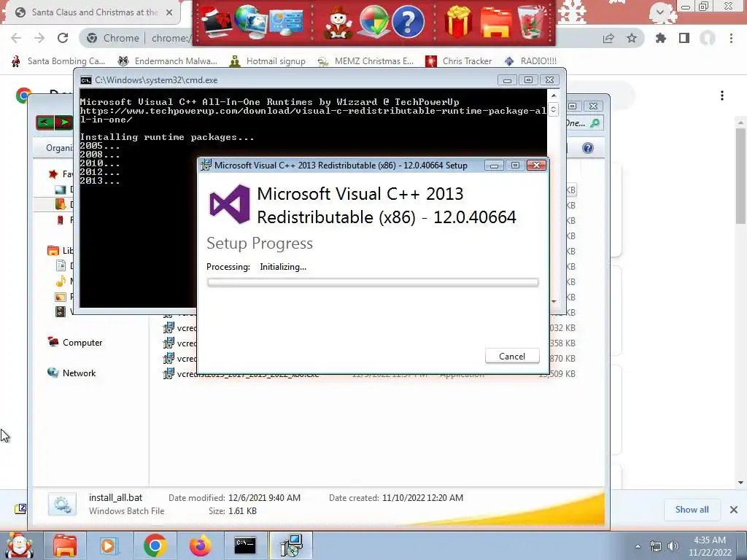Click the cmd.exe window title bar icon

86,80
